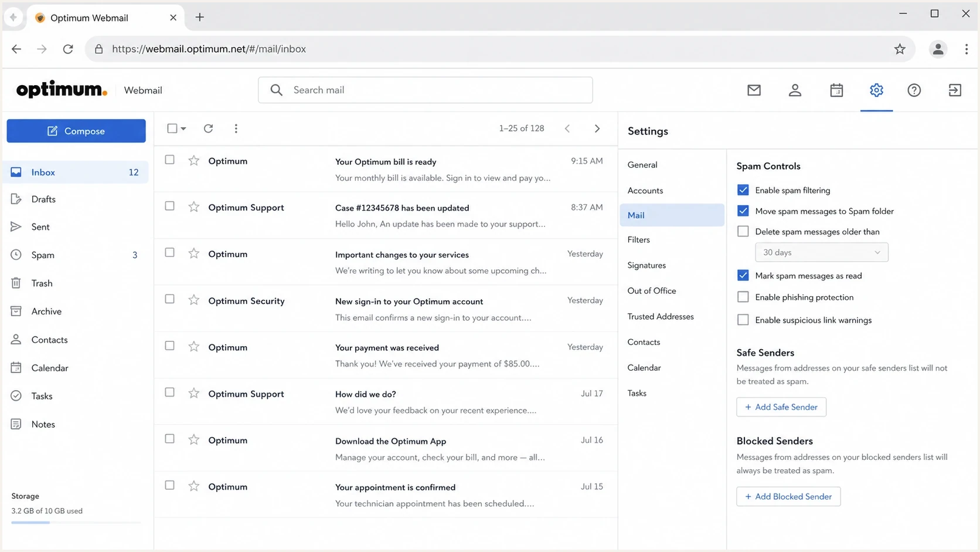Go to next page of messages

[597, 128]
